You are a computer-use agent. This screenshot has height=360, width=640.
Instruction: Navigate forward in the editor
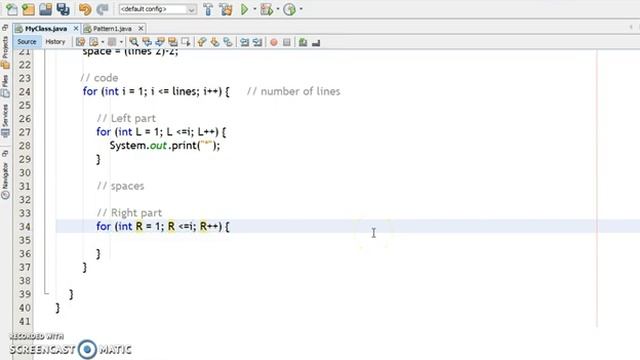coord(112,42)
